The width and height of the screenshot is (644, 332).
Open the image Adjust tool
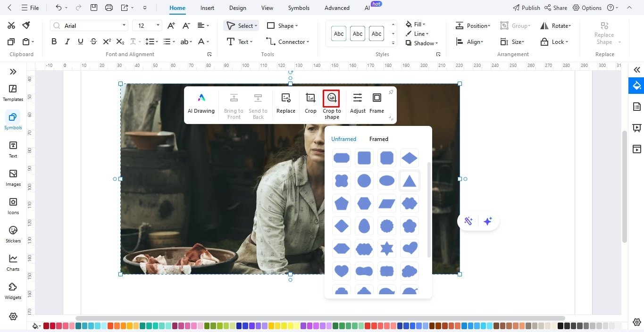358,103
